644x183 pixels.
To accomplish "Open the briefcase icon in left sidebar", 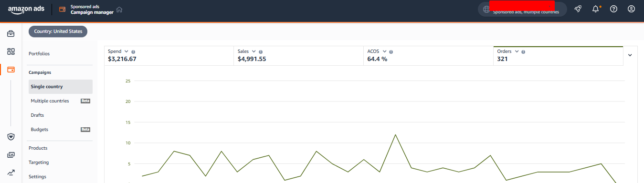I will click(11, 34).
